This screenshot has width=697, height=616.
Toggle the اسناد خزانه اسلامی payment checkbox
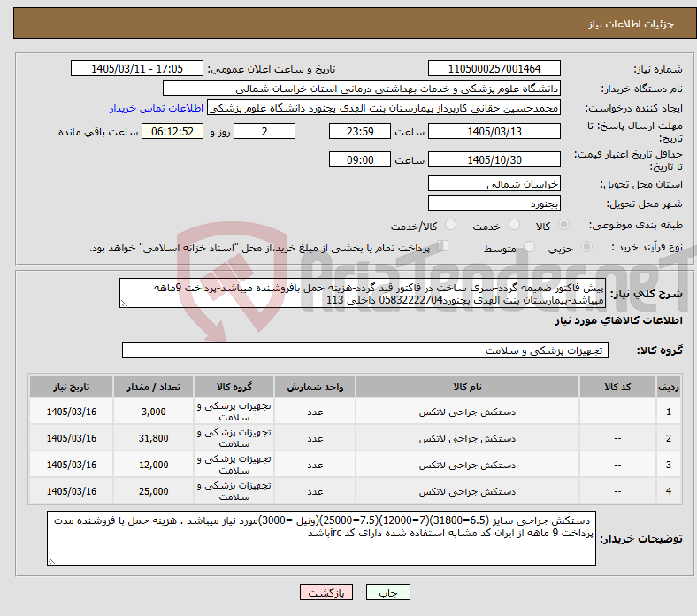pos(443,245)
